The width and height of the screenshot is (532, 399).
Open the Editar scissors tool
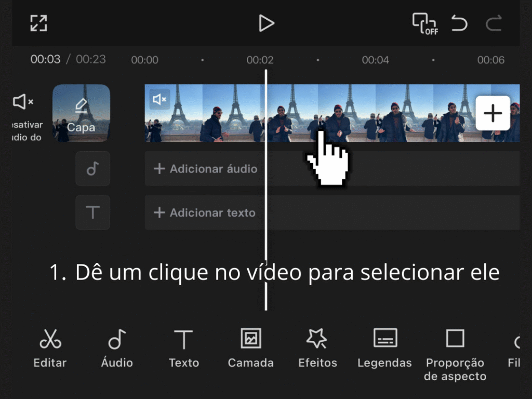click(x=50, y=348)
